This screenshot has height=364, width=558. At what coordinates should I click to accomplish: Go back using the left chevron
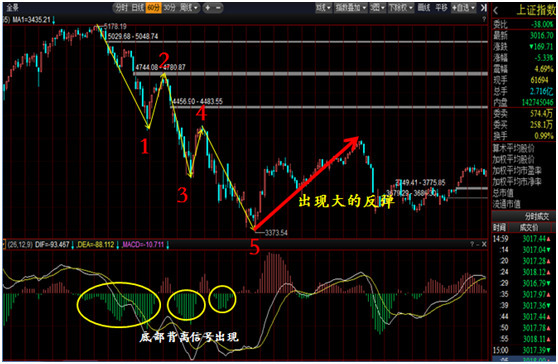(495, 11)
